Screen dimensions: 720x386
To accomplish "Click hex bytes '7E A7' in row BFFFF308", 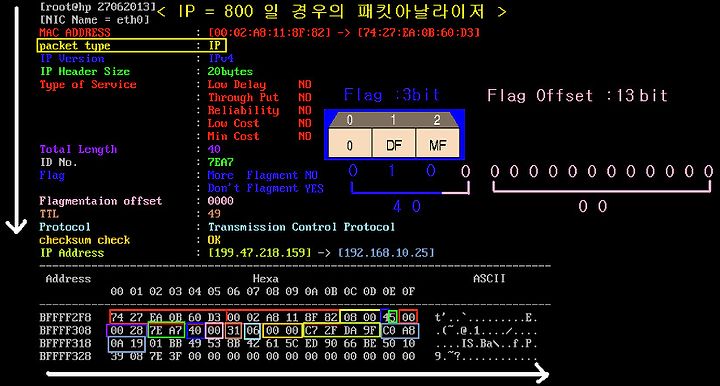I will point(166,330).
